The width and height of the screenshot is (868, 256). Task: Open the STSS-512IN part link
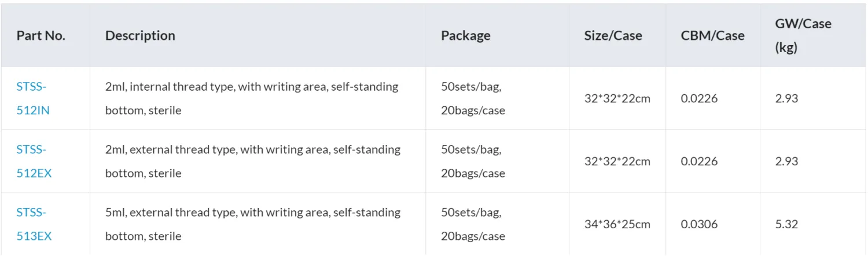point(32,98)
